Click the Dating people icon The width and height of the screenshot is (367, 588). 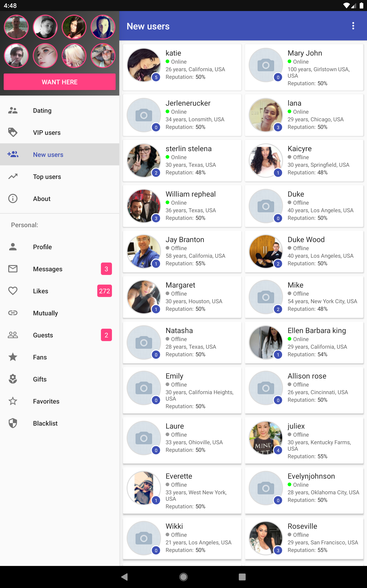[x=13, y=110]
